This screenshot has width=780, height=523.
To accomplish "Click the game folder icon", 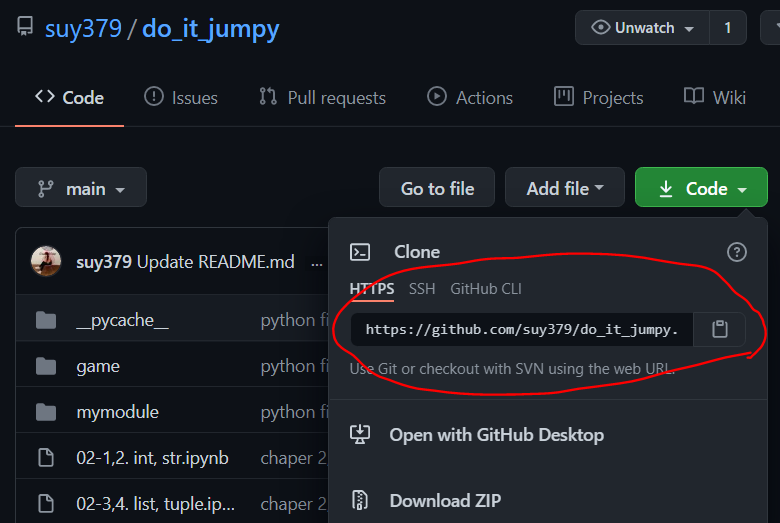I will coord(46,366).
